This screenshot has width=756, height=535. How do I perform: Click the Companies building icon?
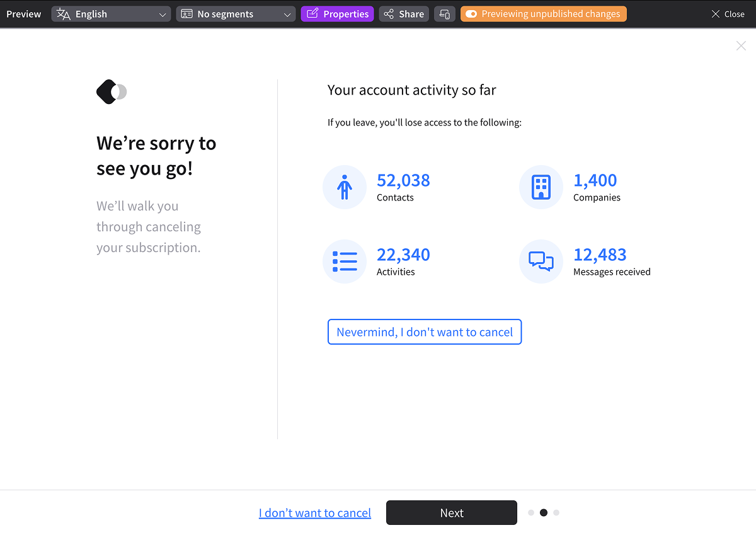(x=541, y=187)
